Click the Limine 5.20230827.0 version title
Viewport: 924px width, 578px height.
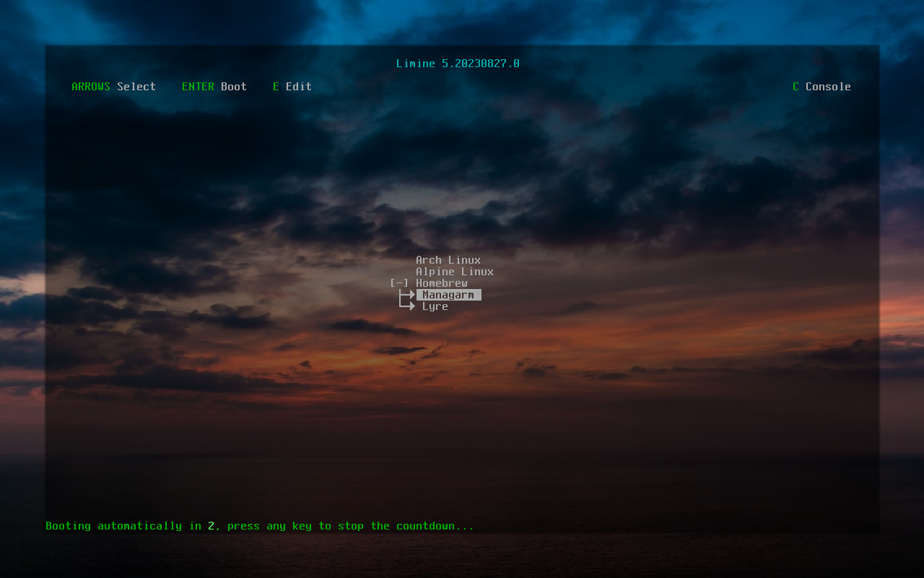pos(458,63)
